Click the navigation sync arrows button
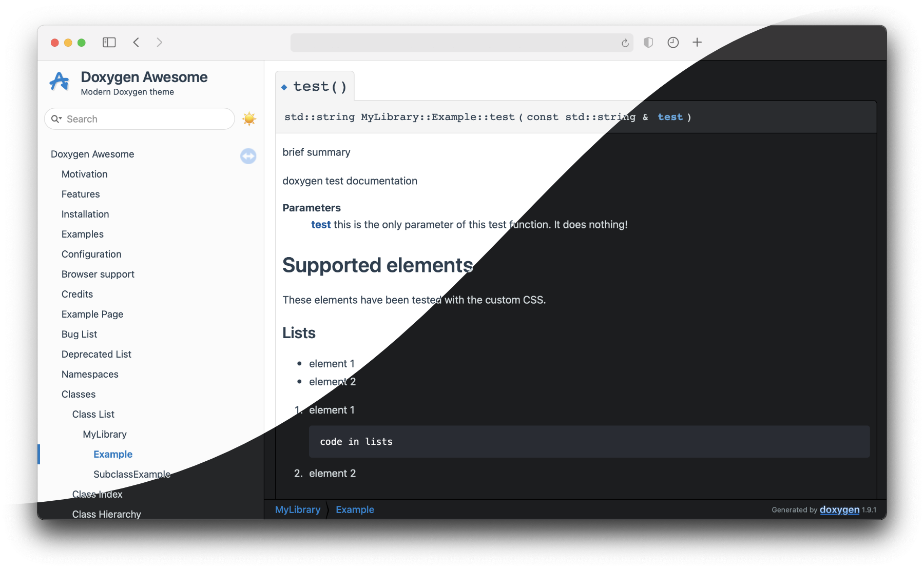This screenshot has height=569, width=924. 248,156
